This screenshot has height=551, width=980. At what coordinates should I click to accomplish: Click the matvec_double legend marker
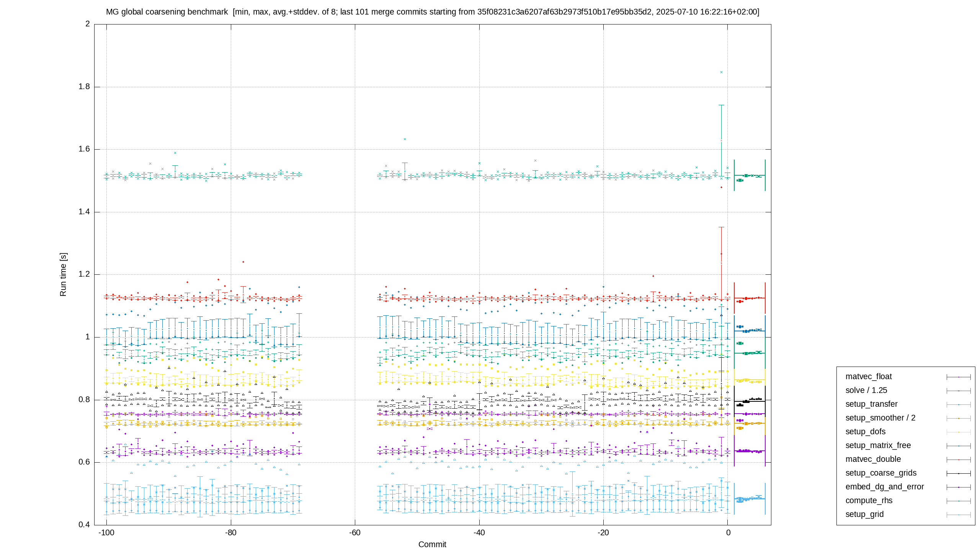(959, 460)
